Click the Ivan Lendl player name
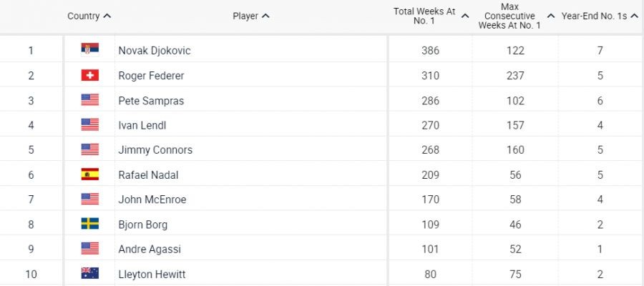This screenshot has height=286, width=644. pyautogui.click(x=144, y=125)
